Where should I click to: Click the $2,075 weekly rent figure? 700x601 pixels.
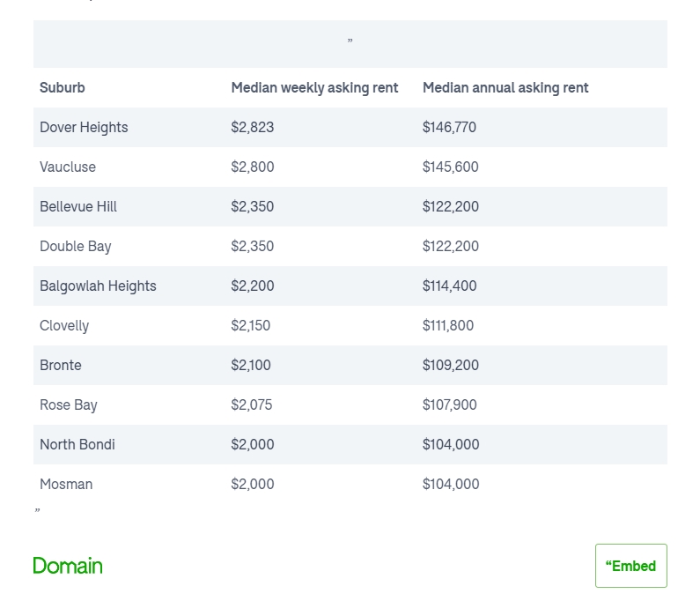(x=252, y=405)
